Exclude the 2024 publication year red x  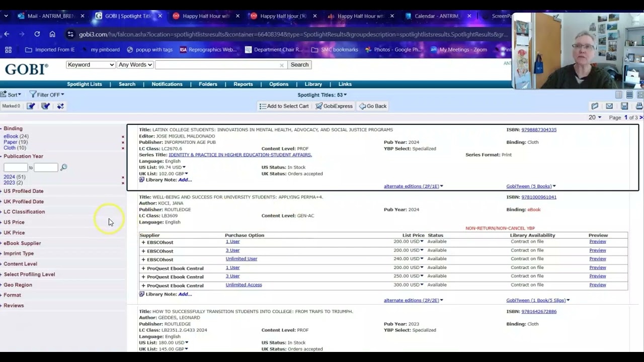123,177
